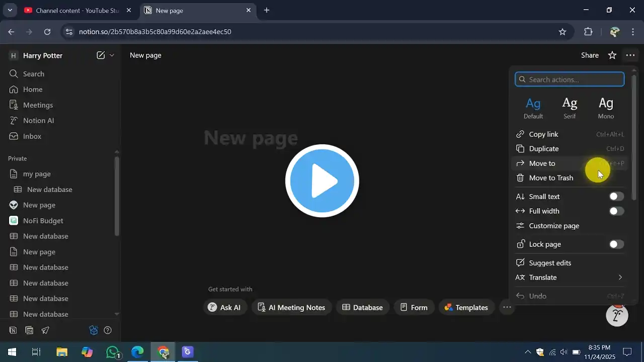
Task: Show hidden icons in the system tray
Action: (x=528, y=352)
